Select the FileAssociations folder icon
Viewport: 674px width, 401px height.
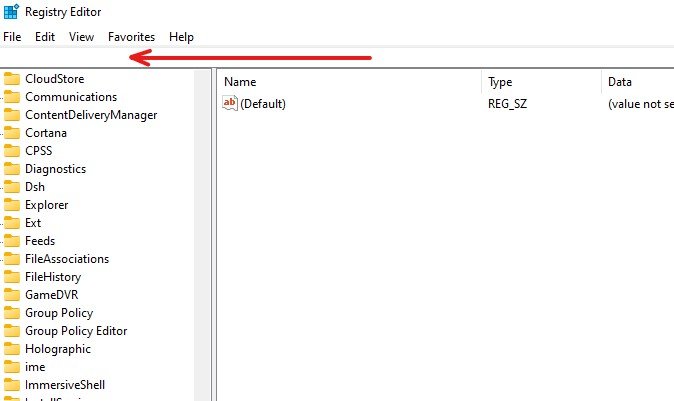coord(12,259)
